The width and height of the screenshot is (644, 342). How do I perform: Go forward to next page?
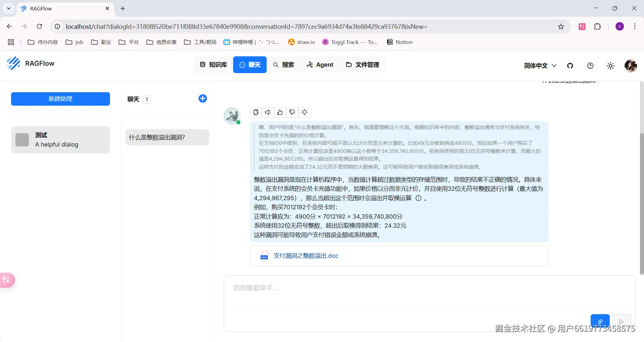(x=24, y=26)
